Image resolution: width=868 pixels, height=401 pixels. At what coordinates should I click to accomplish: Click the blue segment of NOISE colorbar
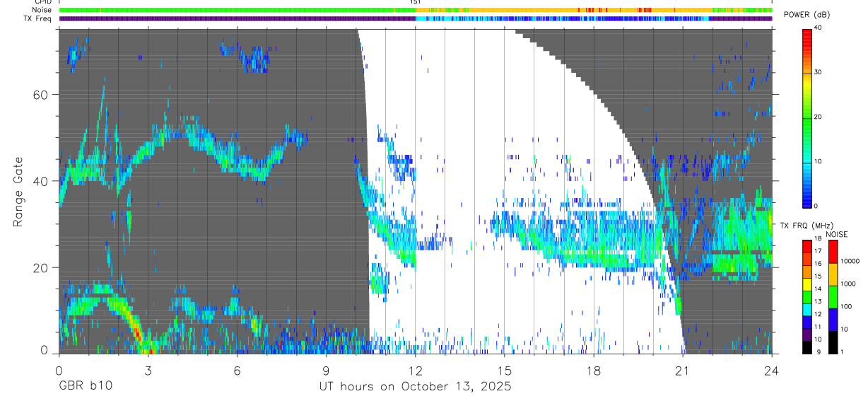tap(833, 320)
